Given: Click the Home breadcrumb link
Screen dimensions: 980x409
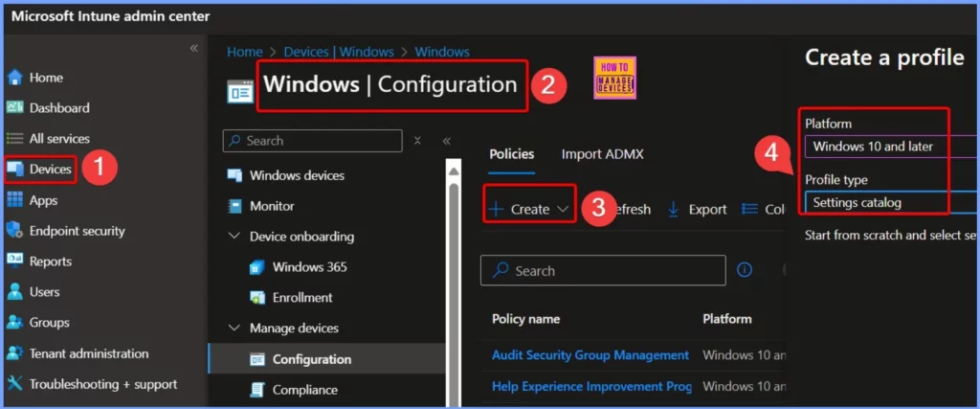Looking at the screenshot, I should click(x=245, y=52).
